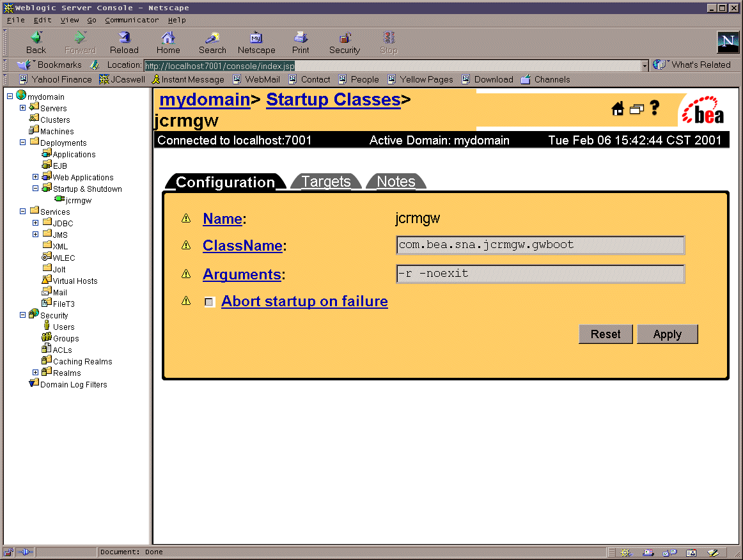Click the Netscape N logo

coord(728,42)
